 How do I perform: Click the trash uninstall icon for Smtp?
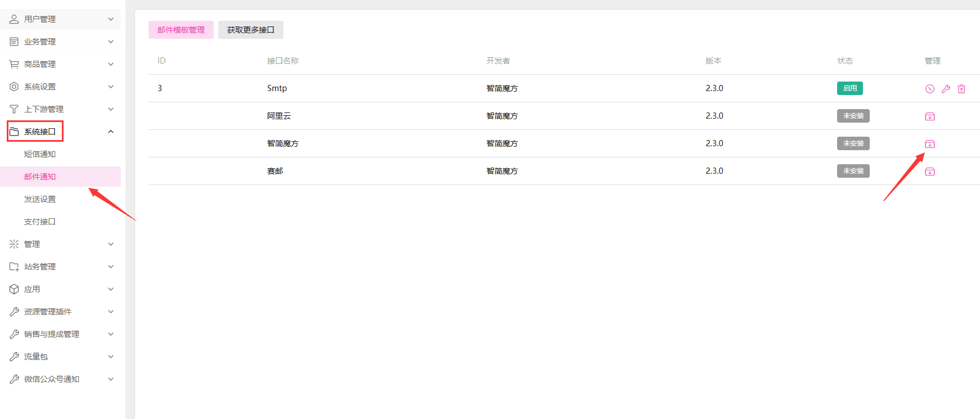pos(961,89)
